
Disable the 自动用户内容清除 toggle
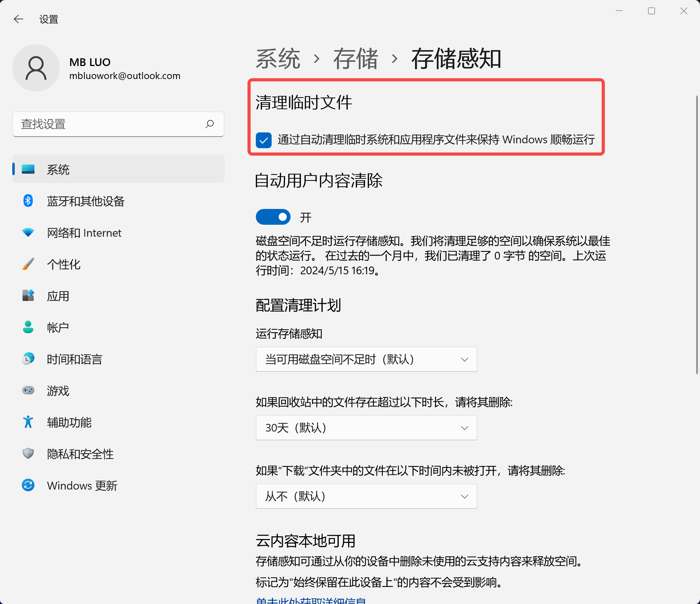pyautogui.click(x=273, y=217)
